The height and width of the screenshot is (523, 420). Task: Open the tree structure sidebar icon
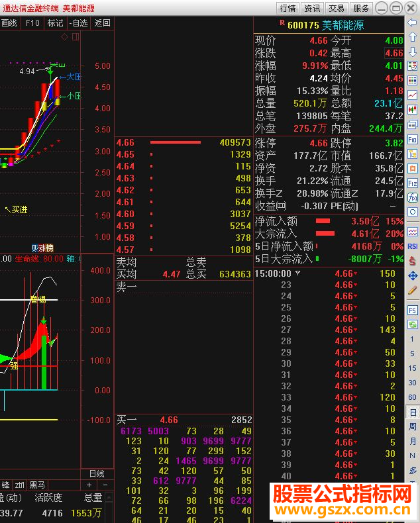(412, 154)
